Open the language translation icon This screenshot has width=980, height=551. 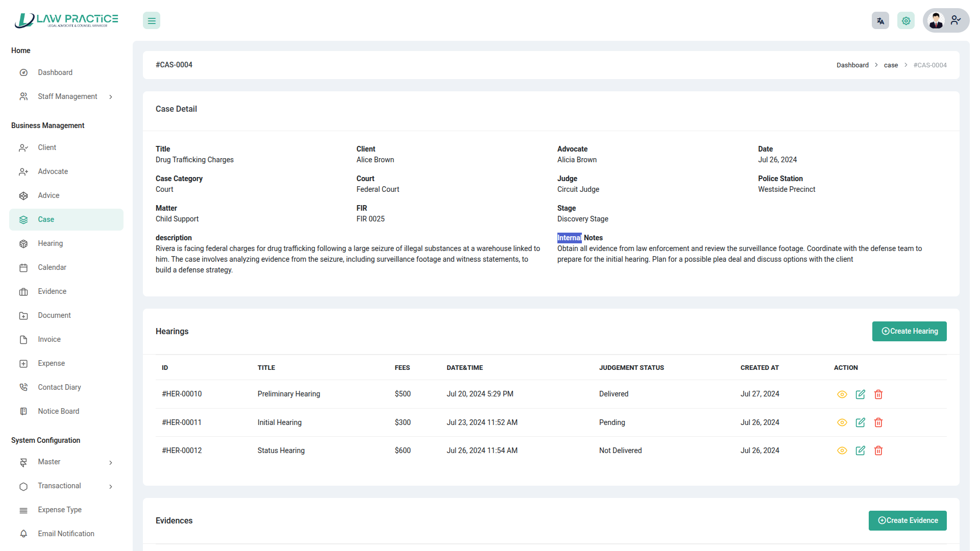click(880, 21)
